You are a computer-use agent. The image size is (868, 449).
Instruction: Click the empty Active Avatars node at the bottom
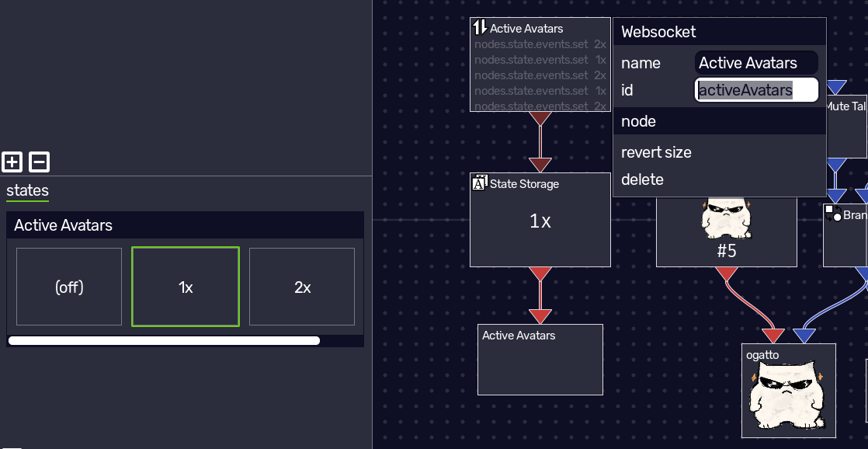(540, 360)
